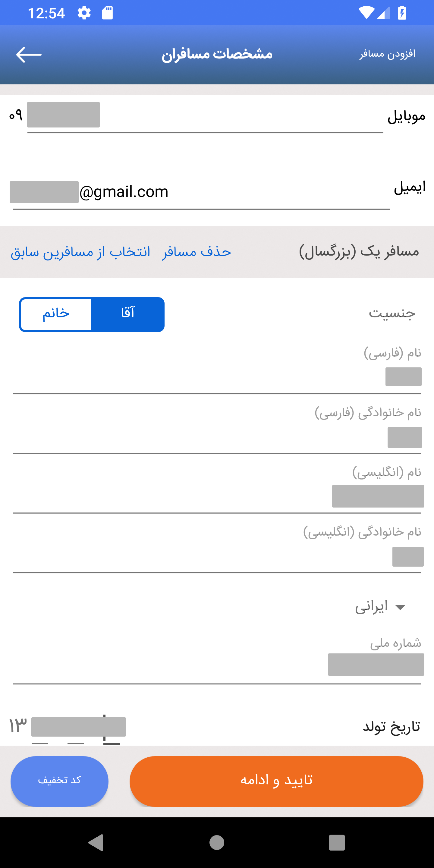Tap افزودن مسافر in the header

click(x=387, y=54)
